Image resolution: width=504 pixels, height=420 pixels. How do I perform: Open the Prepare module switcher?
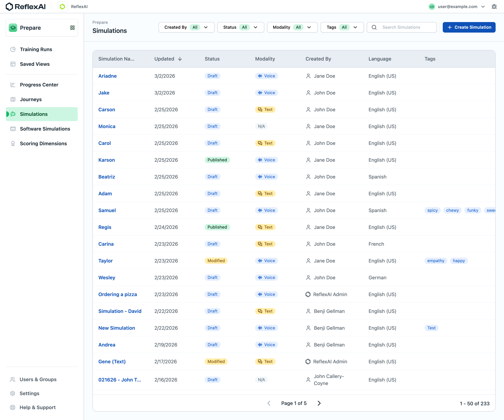[x=42, y=28]
